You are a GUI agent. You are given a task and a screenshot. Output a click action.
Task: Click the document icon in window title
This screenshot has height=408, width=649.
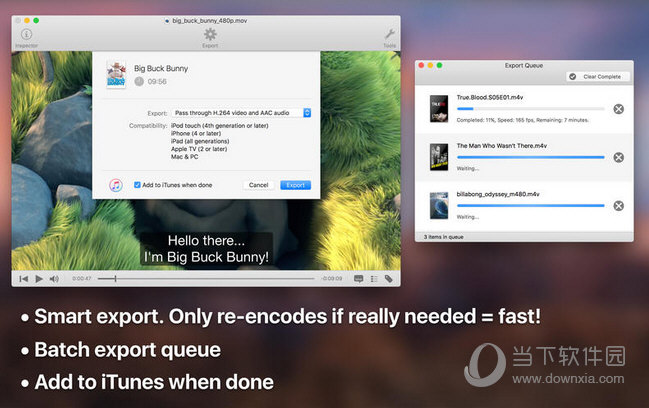(x=167, y=21)
